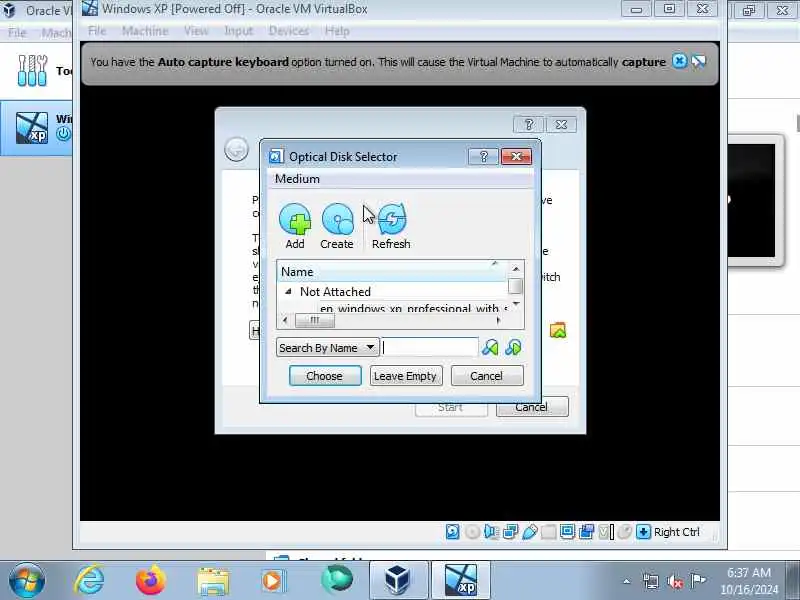Click the folder browse icon in startup wizard

click(x=558, y=330)
